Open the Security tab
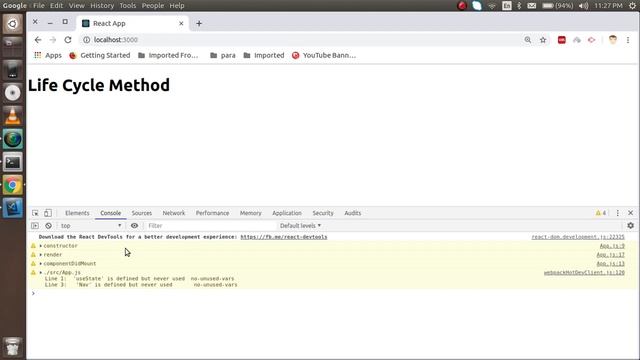This screenshot has width=640, height=360. coord(323,213)
